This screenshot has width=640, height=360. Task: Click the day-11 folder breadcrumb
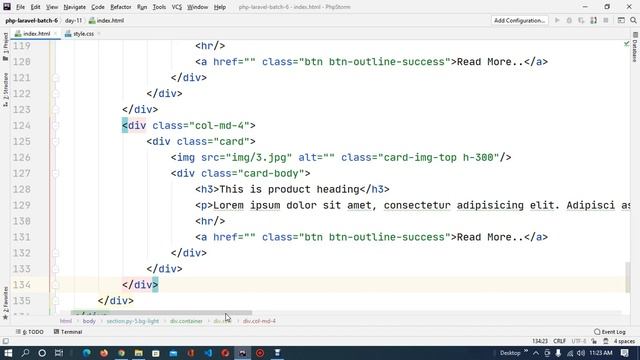pyautogui.click(x=73, y=20)
